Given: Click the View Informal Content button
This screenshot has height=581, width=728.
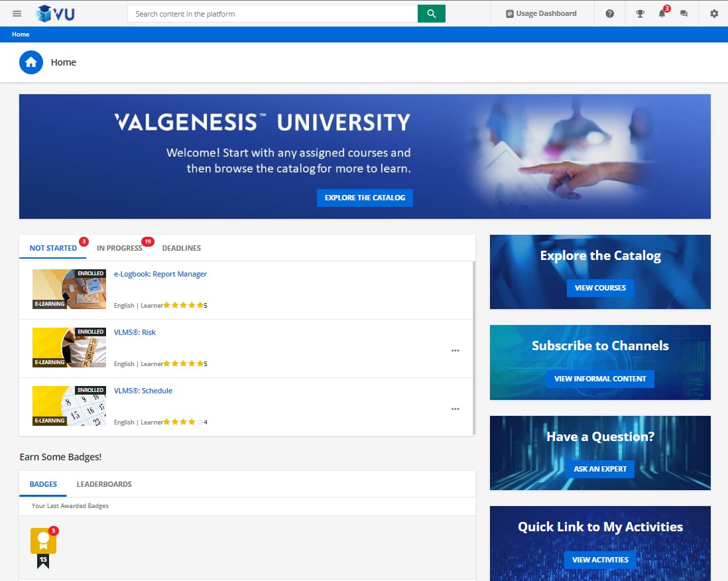Looking at the screenshot, I should (600, 379).
